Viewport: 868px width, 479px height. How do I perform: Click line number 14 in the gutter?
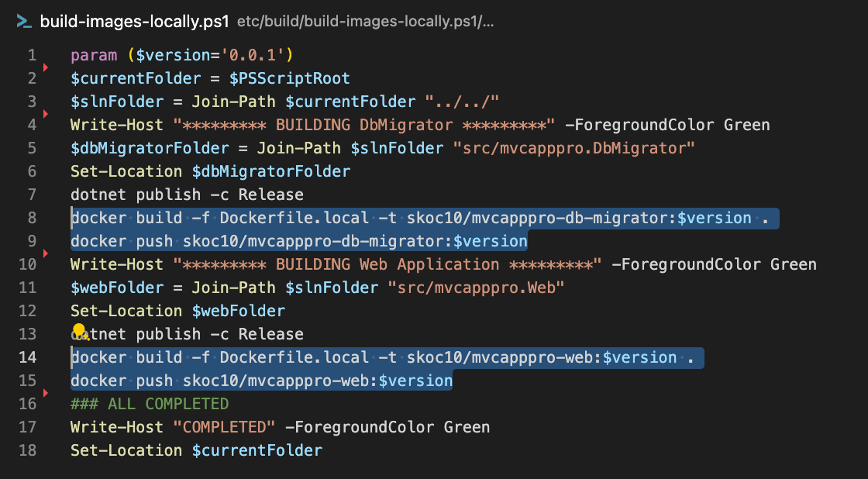[x=28, y=357]
